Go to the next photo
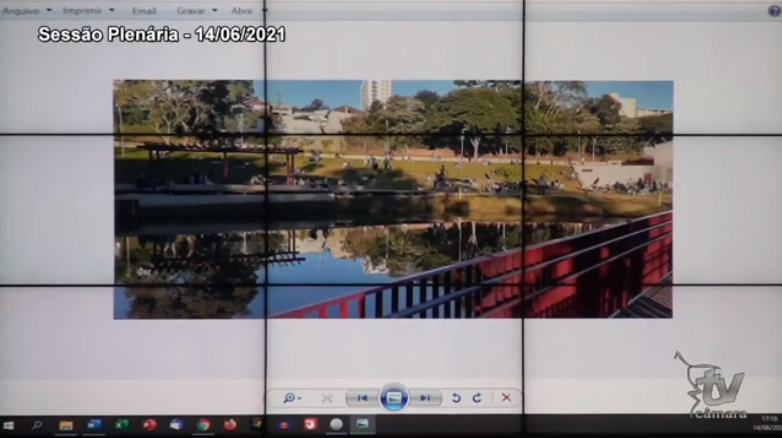This screenshot has height=438, width=782. click(425, 398)
